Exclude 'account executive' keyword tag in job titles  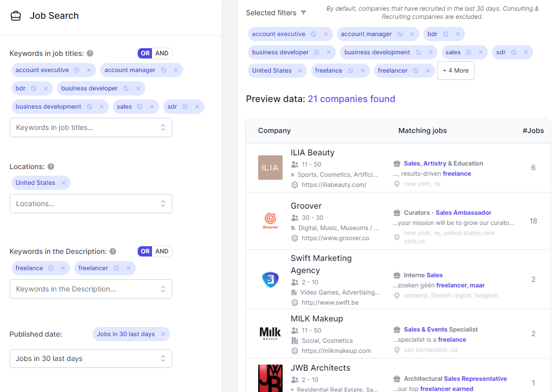77,70
